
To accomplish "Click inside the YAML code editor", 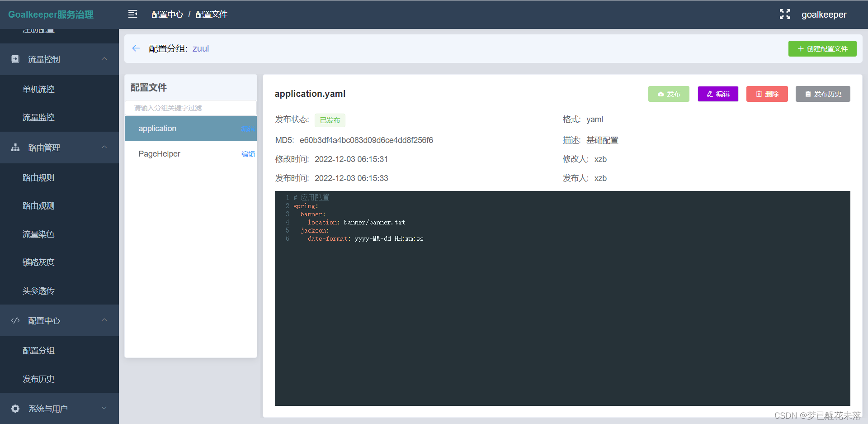I will 562,298.
